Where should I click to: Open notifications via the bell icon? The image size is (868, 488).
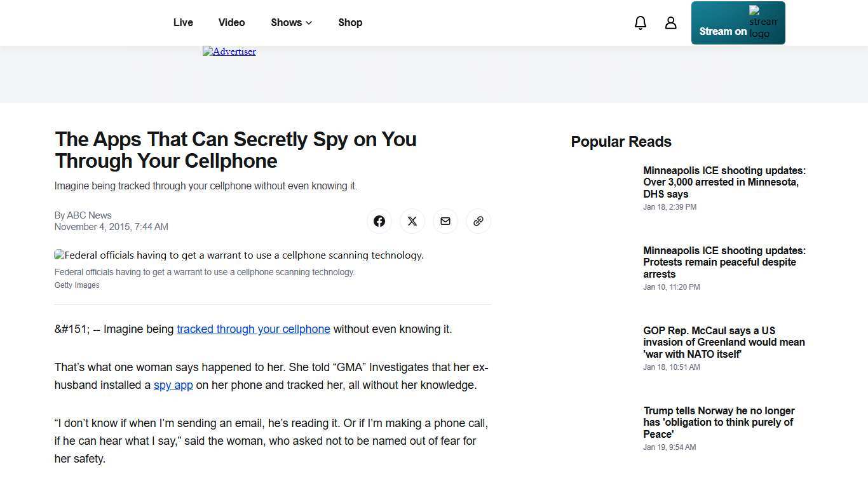(641, 22)
